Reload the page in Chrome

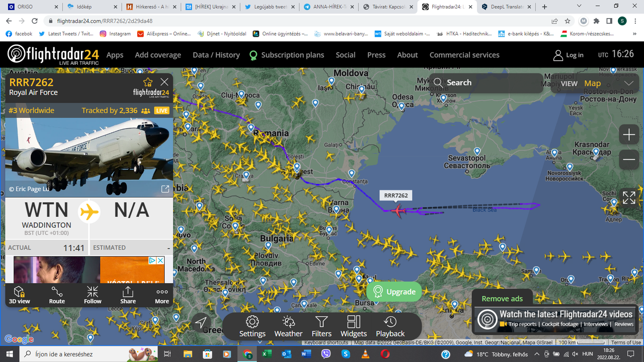click(35, 21)
